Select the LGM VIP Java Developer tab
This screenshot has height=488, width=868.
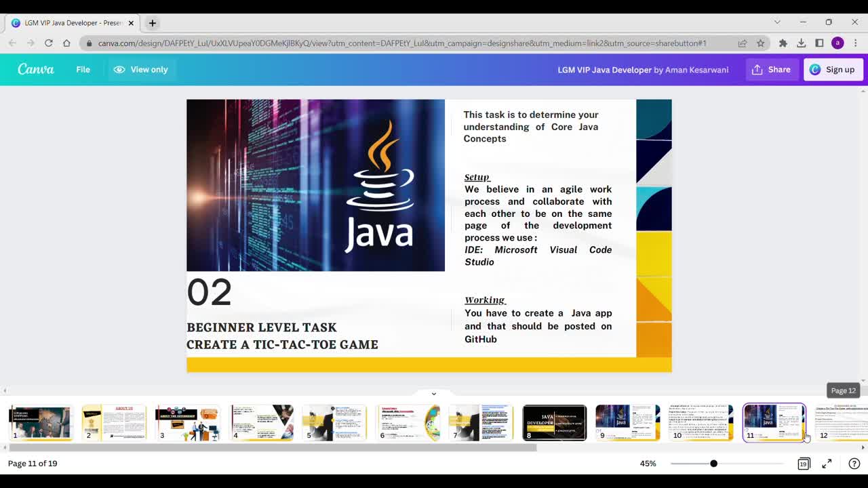[73, 23]
